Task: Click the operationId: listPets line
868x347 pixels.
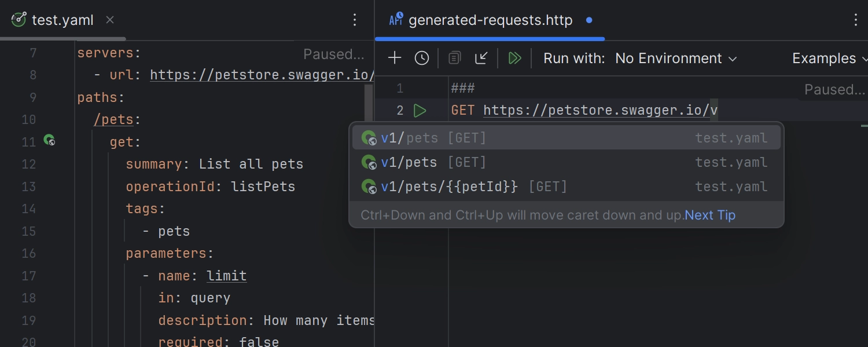Action: point(211,187)
